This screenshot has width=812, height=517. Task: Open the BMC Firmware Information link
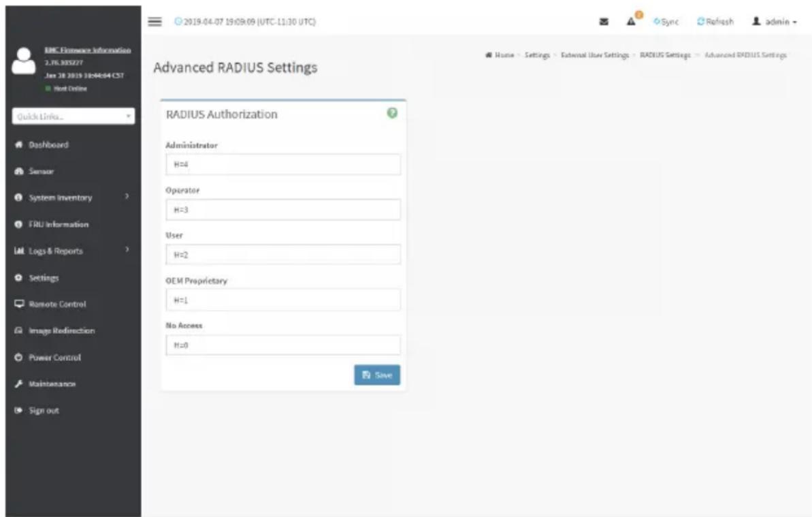(x=88, y=50)
